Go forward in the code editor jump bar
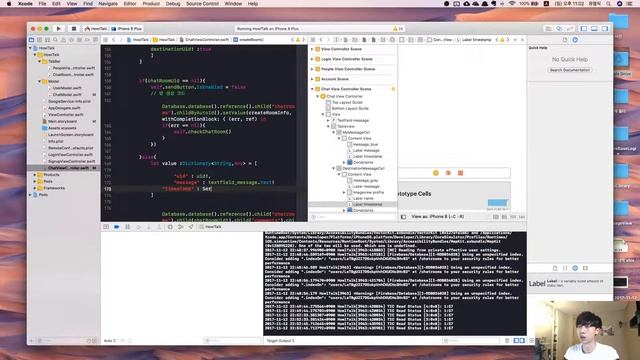The image size is (640, 360). point(121,40)
